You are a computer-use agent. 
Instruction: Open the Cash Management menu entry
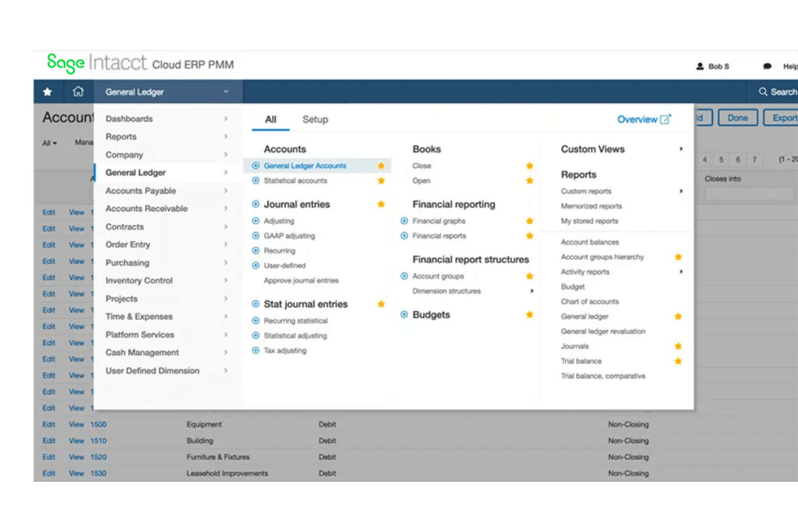142,353
